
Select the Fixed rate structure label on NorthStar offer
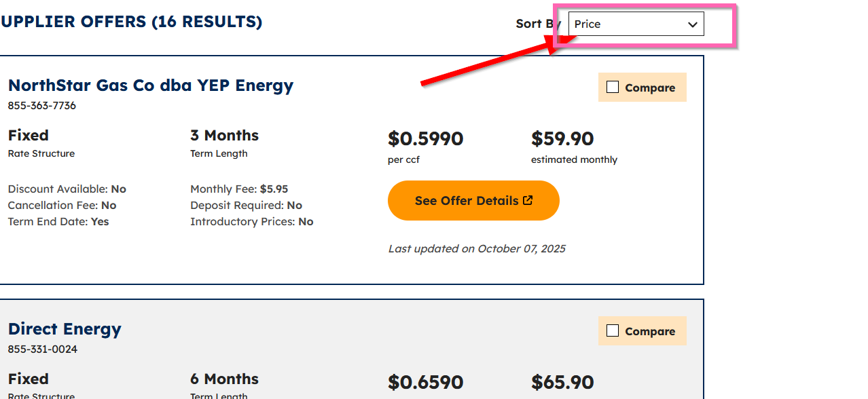(28, 135)
